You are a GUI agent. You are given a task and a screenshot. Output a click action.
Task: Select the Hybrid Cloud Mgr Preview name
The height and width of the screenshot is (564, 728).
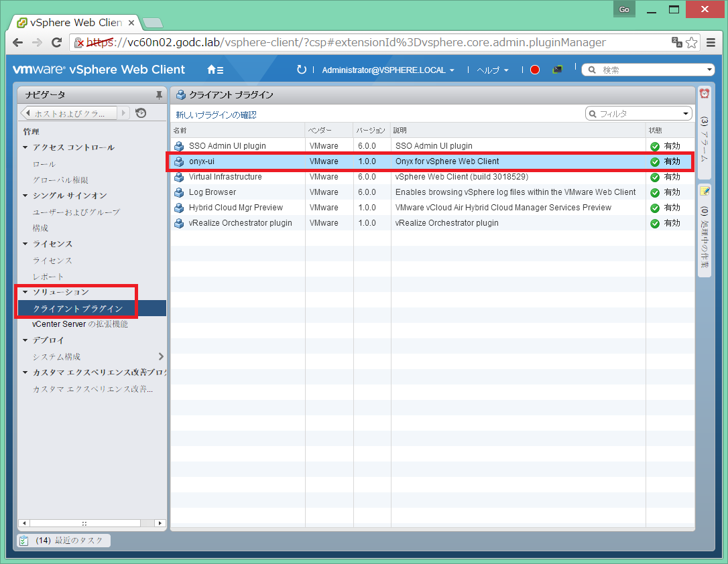point(236,208)
